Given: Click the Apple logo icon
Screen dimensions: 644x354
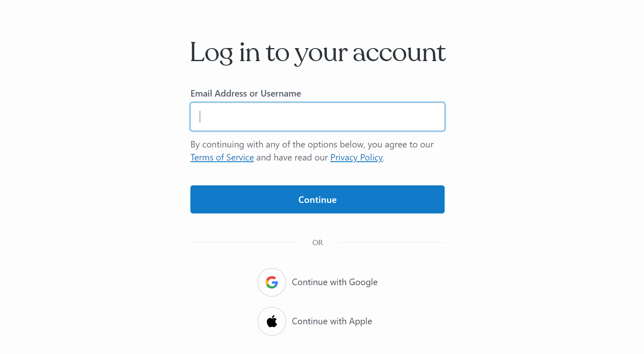Looking at the screenshot, I should (x=272, y=321).
